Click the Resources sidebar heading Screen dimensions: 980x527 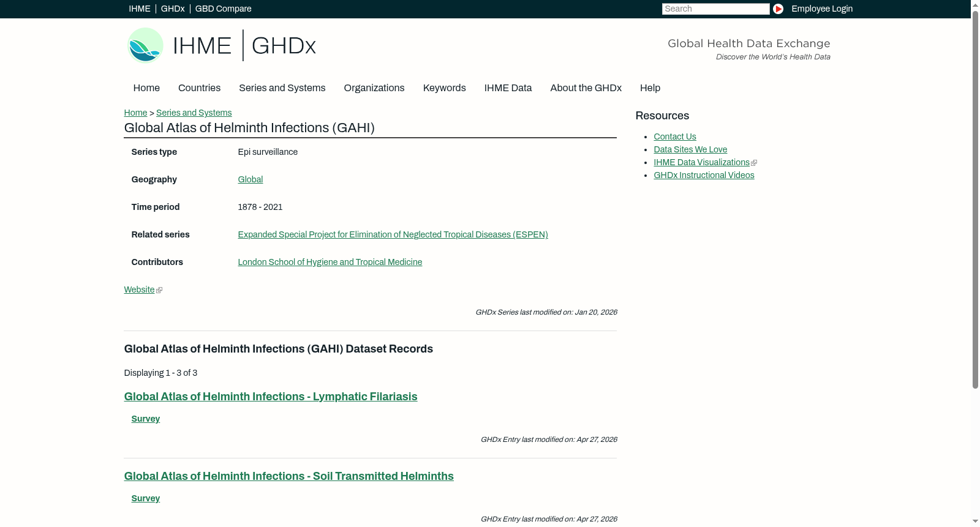[x=662, y=116]
